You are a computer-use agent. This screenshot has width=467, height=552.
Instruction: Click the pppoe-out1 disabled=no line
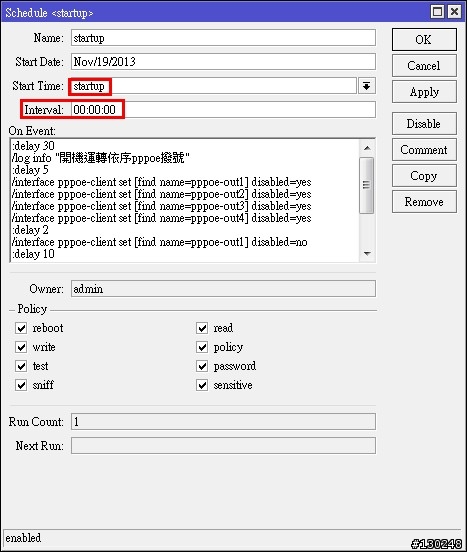pos(160,242)
